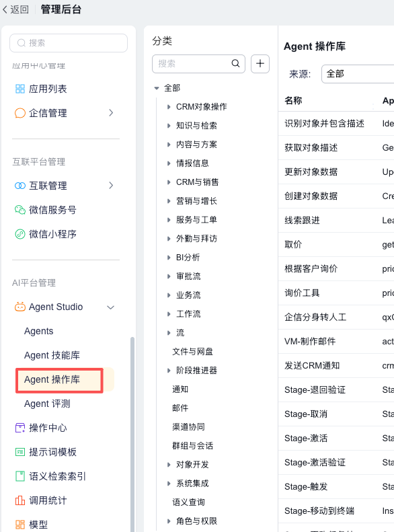Open the 模型 icon
The width and height of the screenshot is (394, 532).
click(20, 525)
